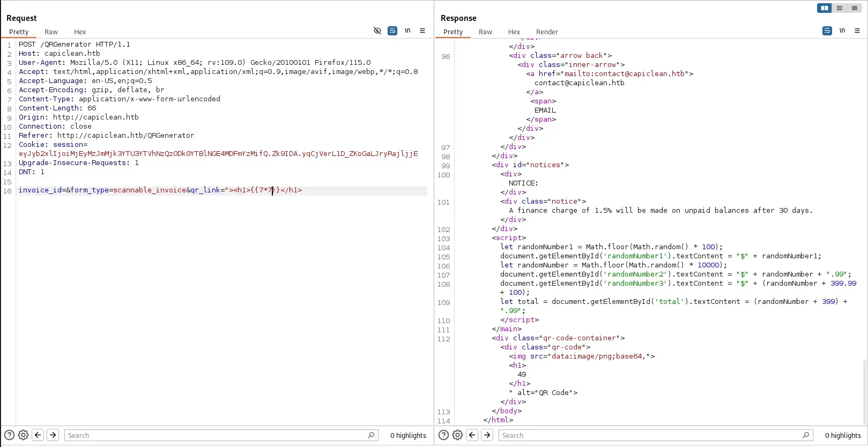
Task: Click the data:image/png;base64 img line
Action: [x=582, y=356]
